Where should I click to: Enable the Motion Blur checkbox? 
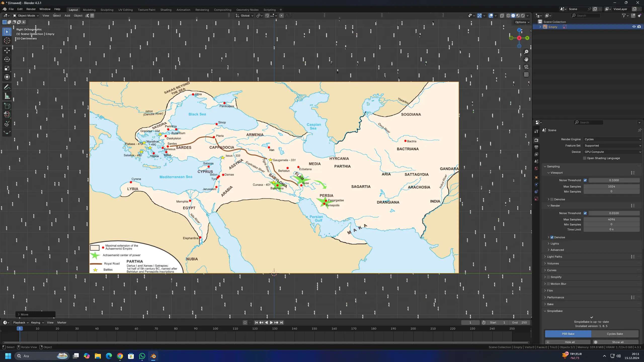[x=548, y=284]
